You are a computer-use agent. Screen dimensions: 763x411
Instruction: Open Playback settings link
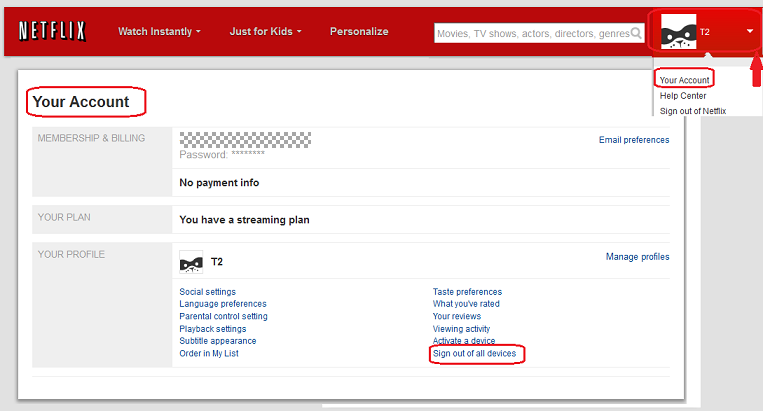pos(212,329)
